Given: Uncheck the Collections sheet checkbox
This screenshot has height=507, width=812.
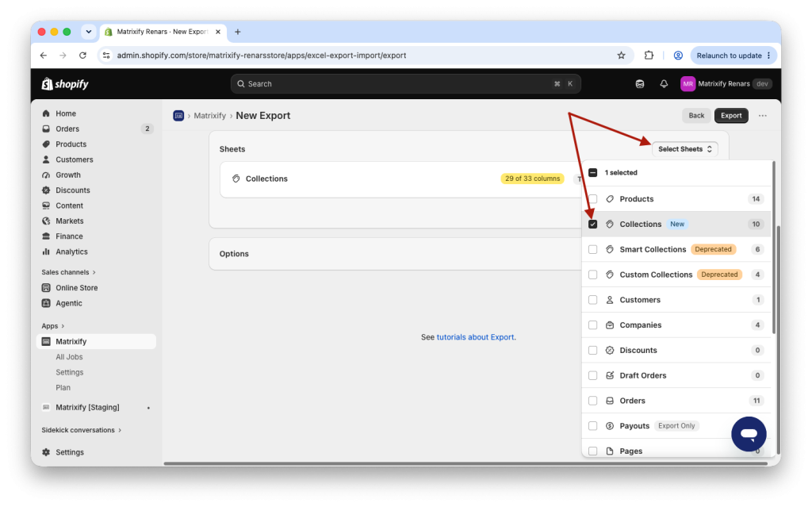Looking at the screenshot, I should click(592, 224).
